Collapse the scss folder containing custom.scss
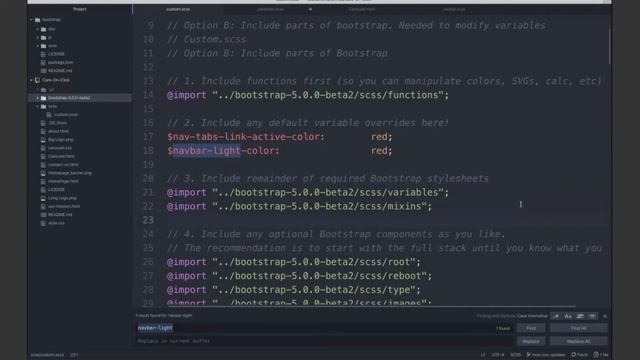The image size is (640, 360). (x=38, y=106)
